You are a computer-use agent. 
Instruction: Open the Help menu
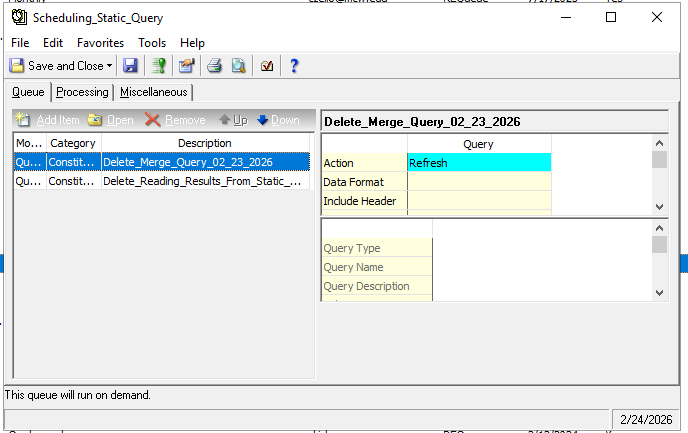tap(192, 43)
